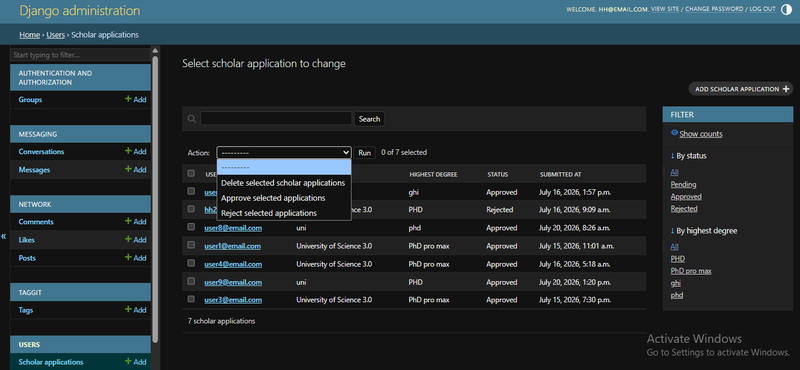Focus the sidebar filter input

pyautogui.click(x=80, y=55)
